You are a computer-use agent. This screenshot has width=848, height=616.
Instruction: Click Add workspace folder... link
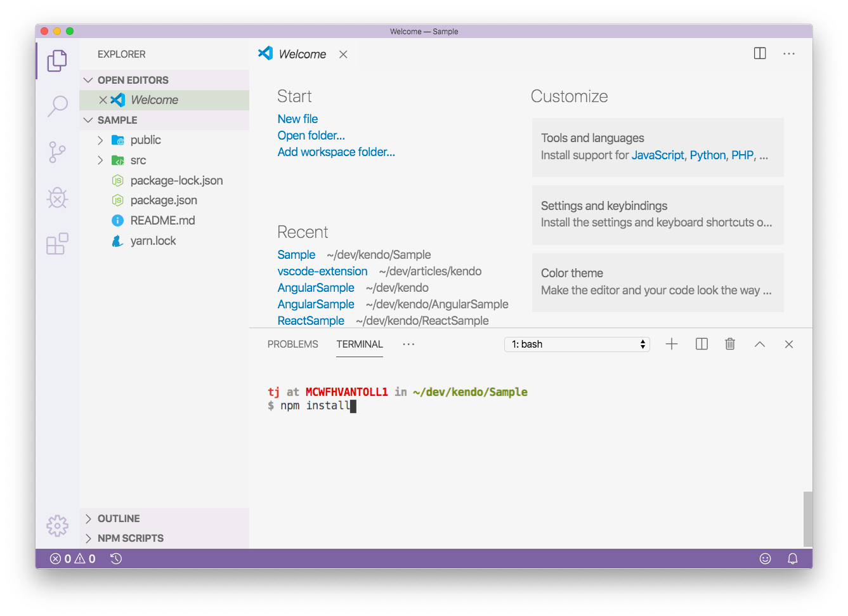[336, 152]
